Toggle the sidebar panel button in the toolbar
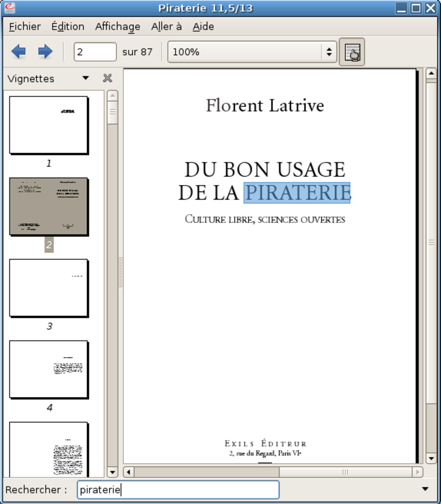441x504 pixels. (x=352, y=52)
